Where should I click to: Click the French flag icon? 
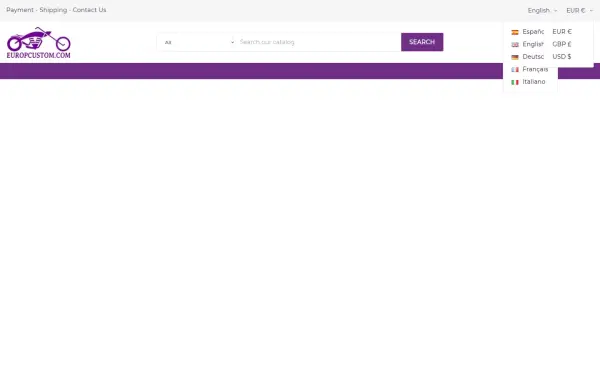pyautogui.click(x=515, y=70)
